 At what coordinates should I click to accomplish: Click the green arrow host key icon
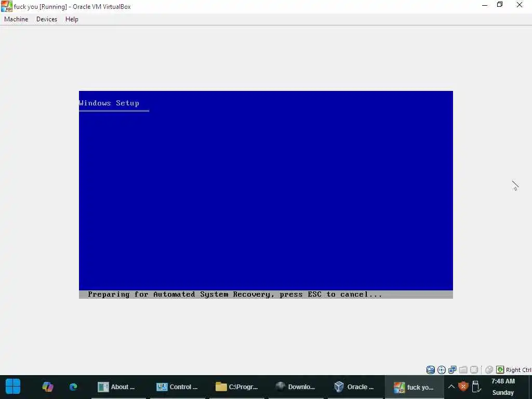pos(500,370)
